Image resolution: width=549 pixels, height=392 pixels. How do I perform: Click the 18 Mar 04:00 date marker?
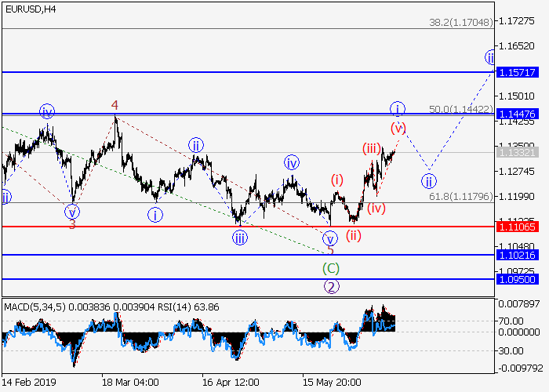[x=130, y=383]
